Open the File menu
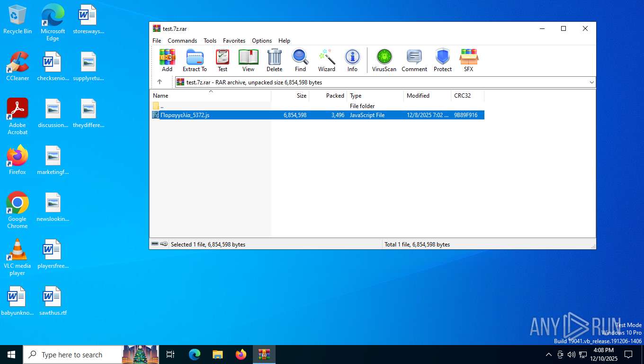Image resolution: width=644 pixels, height=364 pixels. [x=157, y=41]
